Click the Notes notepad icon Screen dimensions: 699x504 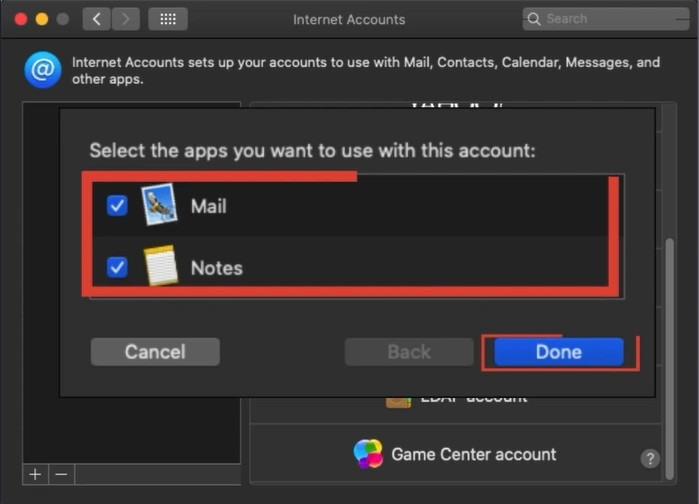point(160,265)
